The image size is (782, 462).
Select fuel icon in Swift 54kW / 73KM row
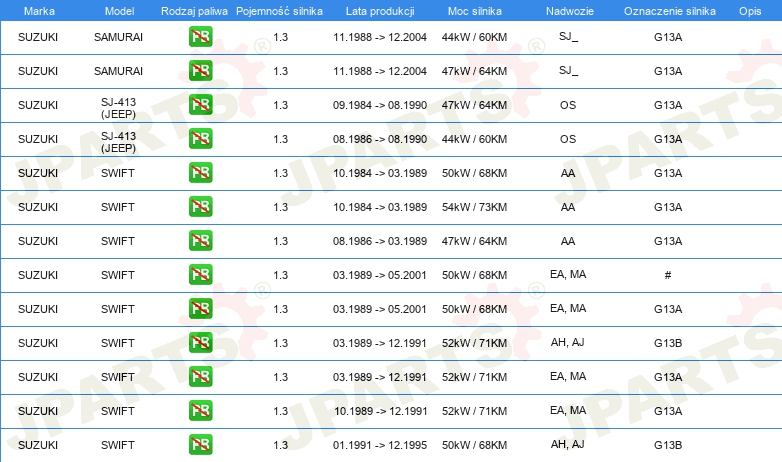point(200,206)
